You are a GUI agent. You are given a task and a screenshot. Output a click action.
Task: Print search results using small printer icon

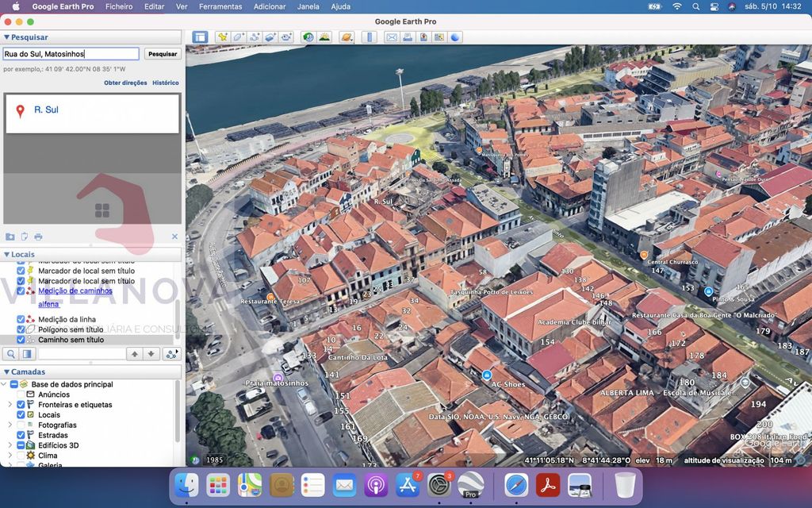pyautogui.click(x=38, y=237)
